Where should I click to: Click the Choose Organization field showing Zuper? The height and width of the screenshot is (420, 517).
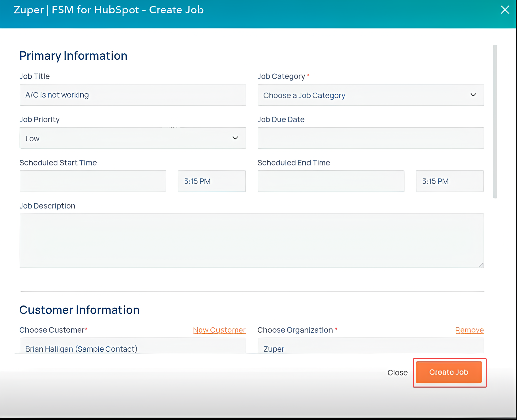371,346
